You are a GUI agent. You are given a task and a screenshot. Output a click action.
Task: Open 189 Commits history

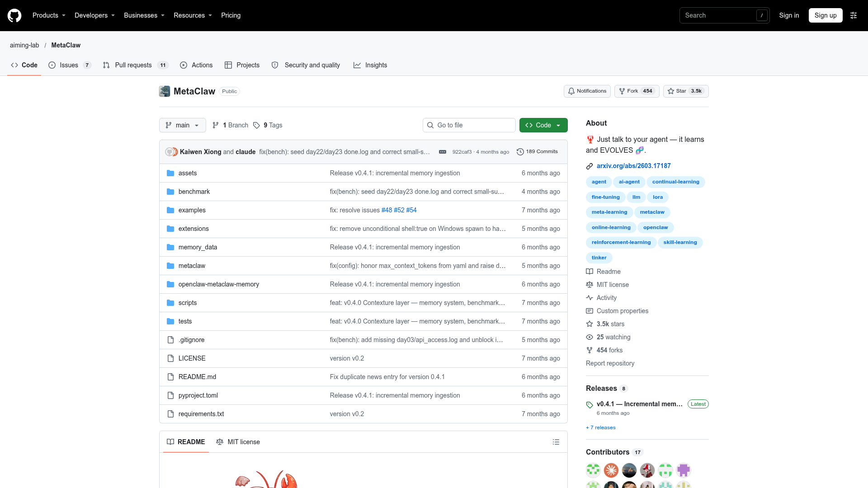coord(537,152)
